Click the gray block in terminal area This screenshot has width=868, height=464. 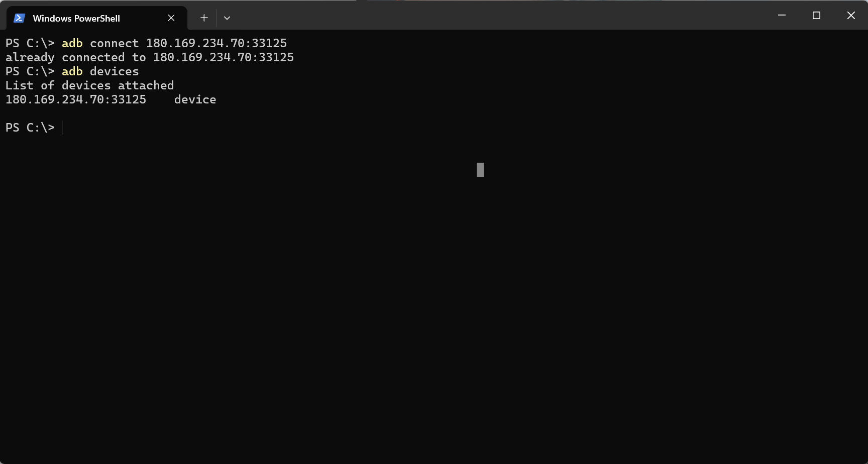click(480, 170)
